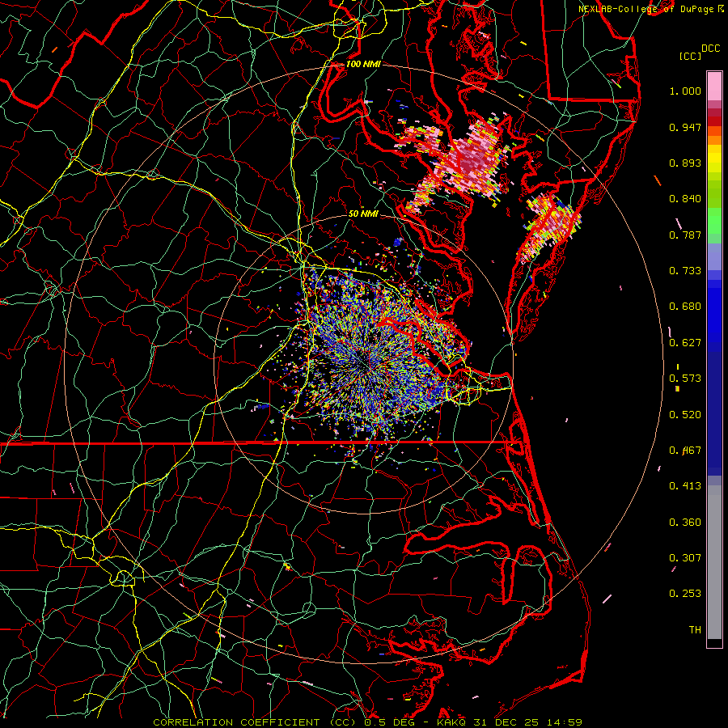Select the 0.840 scale value
This screenshot has height=728, width=728.
pos(685,199)
